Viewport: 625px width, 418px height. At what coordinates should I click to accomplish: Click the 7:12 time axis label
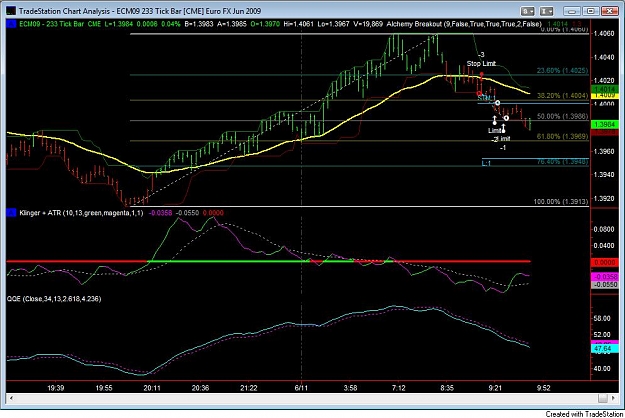(399, 388)
